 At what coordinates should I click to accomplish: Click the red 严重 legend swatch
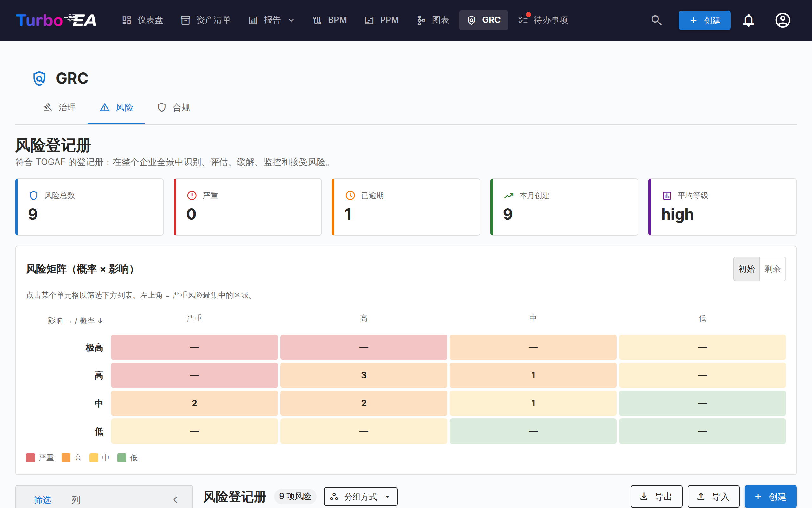[x=30, y=458]
